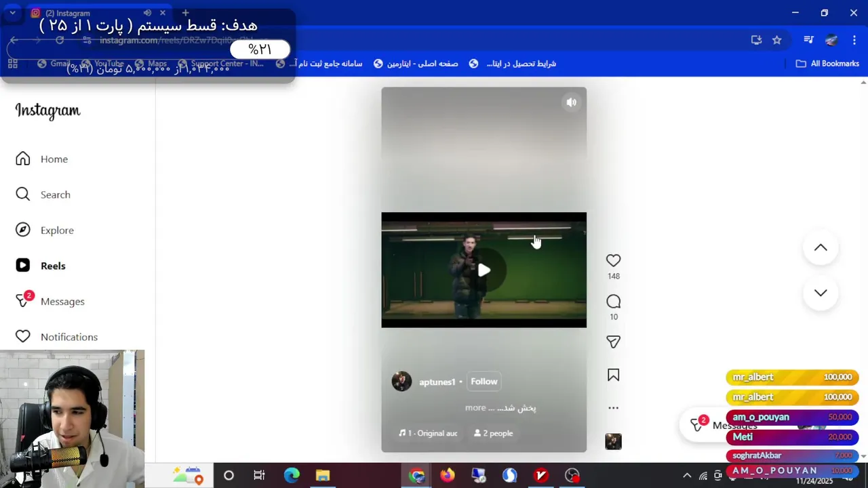
Task: Mute the Instagram tab audio icon
Action: tap(147, 13)
